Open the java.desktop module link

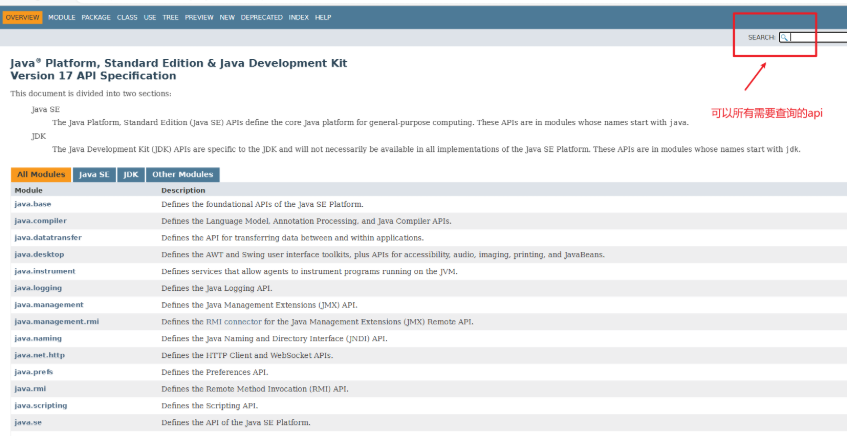click(39, 254)
